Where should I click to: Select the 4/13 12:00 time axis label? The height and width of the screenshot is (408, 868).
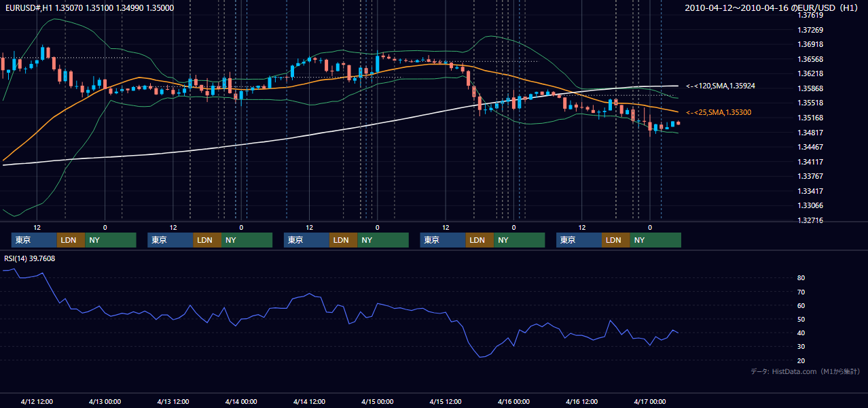click(x=173, y=401)
